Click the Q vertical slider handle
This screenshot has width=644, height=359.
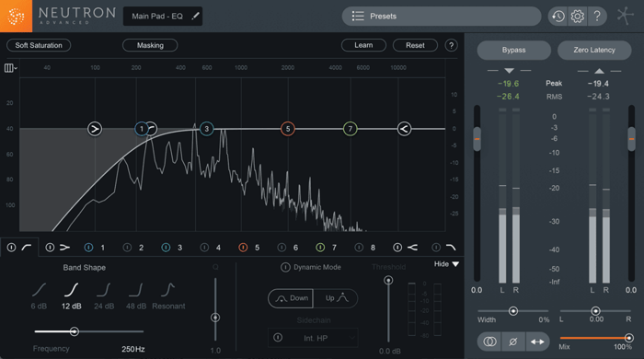click(215, 318)
